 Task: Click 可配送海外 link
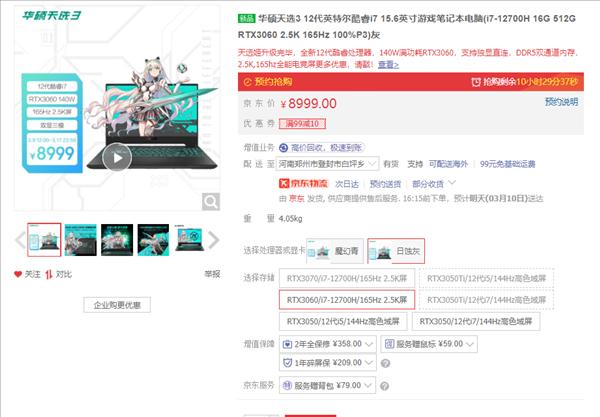(x=448, y=164)
